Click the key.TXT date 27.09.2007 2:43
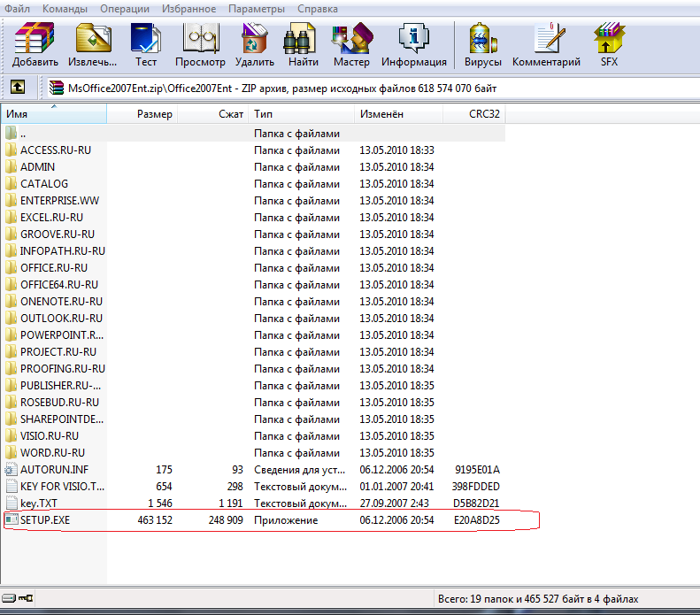 [394, 503]
